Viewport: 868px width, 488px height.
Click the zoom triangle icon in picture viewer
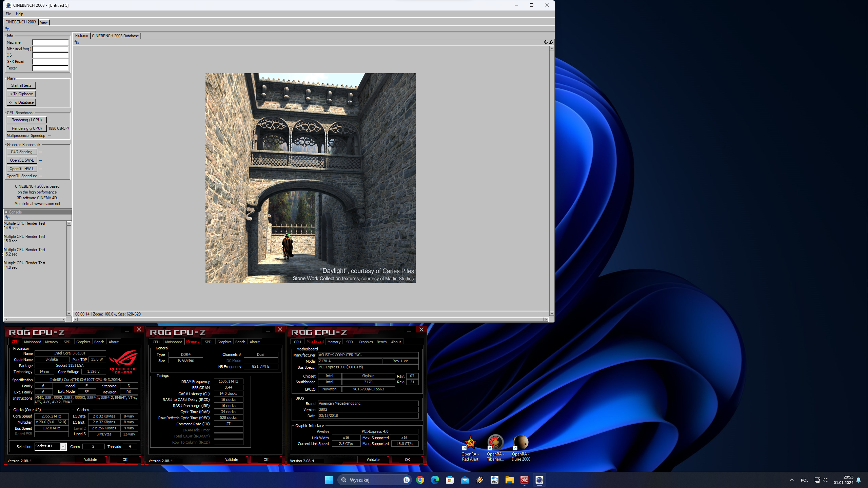tap(551, 42)
